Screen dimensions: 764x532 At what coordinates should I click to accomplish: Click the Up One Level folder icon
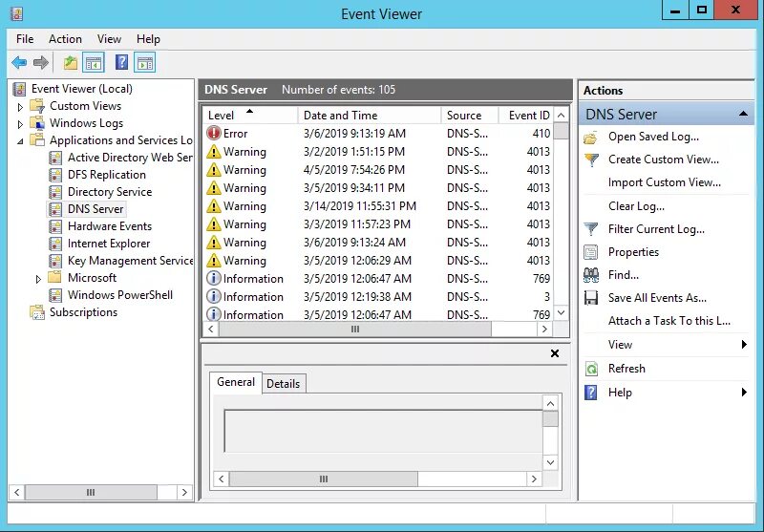click(71, 62)
